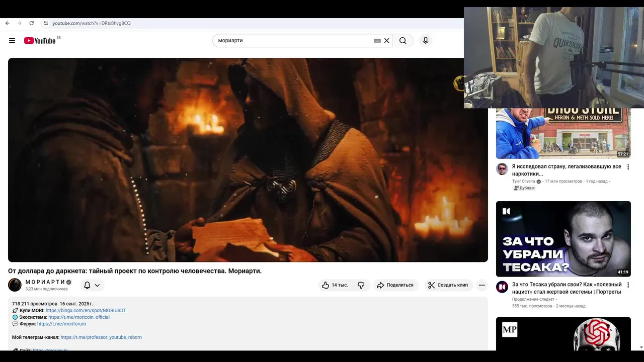Image resolution: width=644 pixels, height=362 pixels.
Task: Open МОРИАРТИ channel avatar
Action: 15,285
